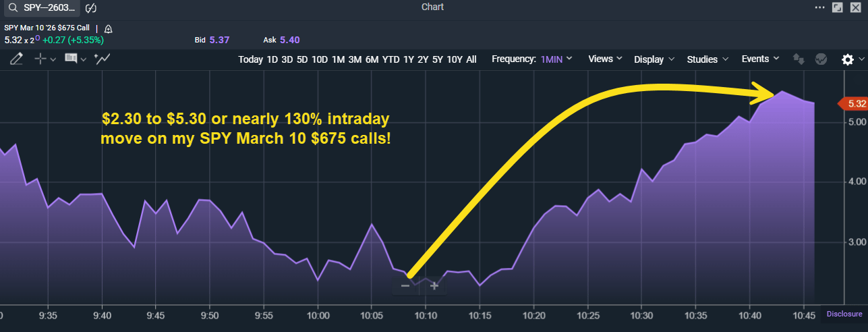Click the up-down trade arrows icon
The image size is (868, 332).
point(798,59)
